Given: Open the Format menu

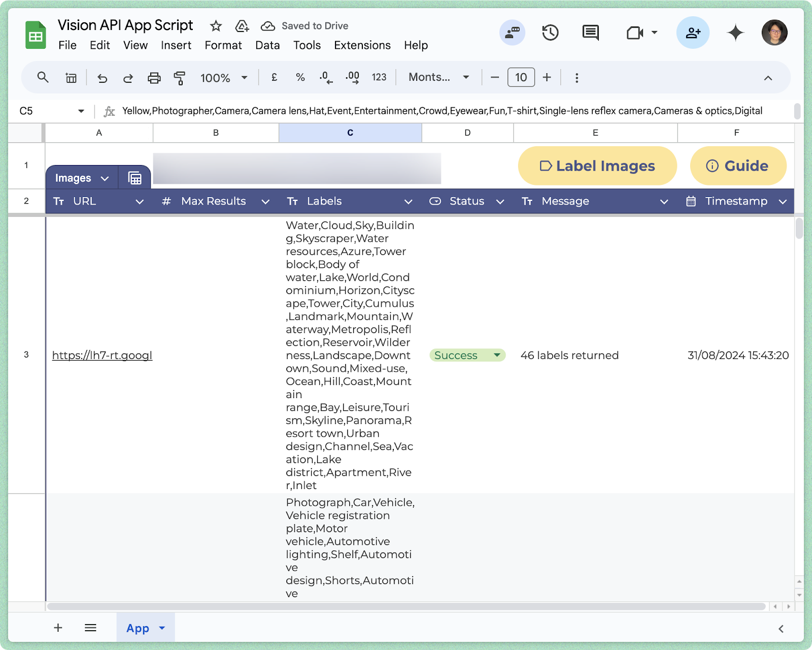Looking at the screenshot, I should coord(223,45).
